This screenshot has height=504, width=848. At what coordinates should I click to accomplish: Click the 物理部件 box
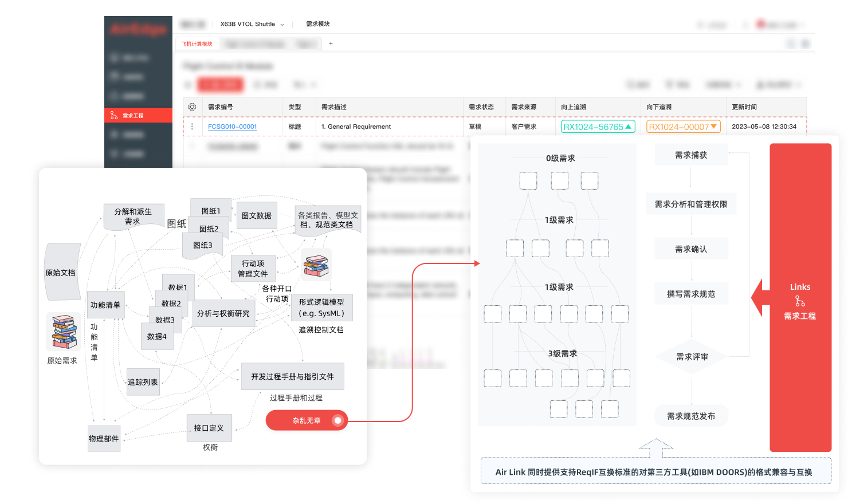coord(104,439)
